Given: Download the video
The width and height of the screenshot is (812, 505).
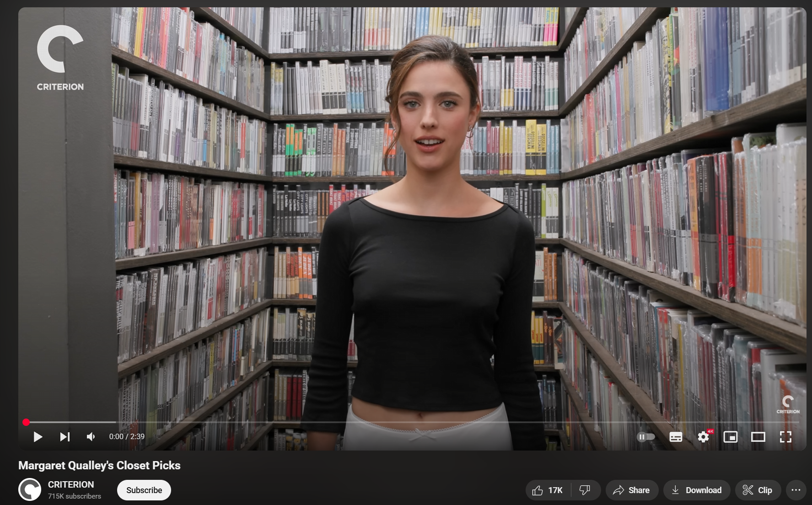Looking at the screenshot, I should click(697, 490).
